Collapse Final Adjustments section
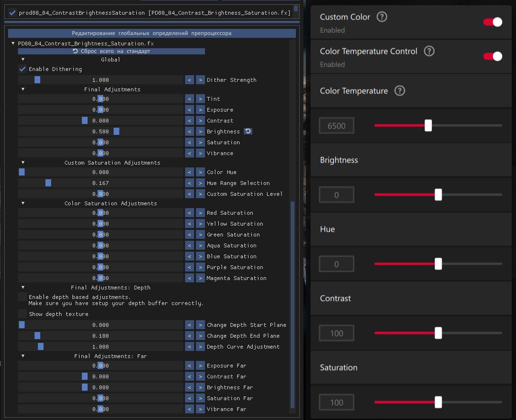Image resolution: width=516 pixels, height=420 pixels. click(23, 89)
